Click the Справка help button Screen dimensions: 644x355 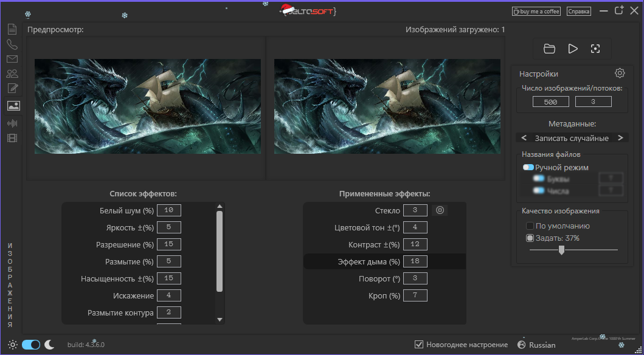[578, 11]
